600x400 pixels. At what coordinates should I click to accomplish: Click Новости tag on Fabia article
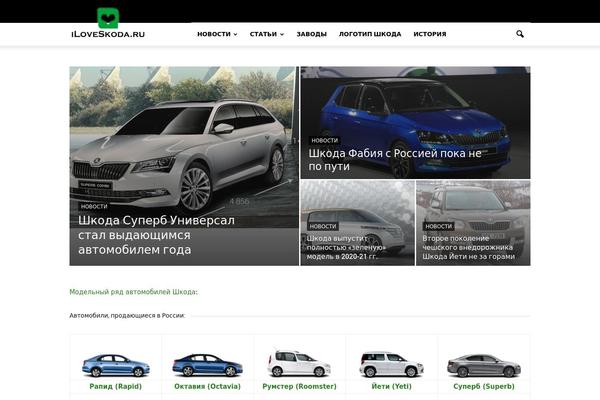[x=324, y=140]
